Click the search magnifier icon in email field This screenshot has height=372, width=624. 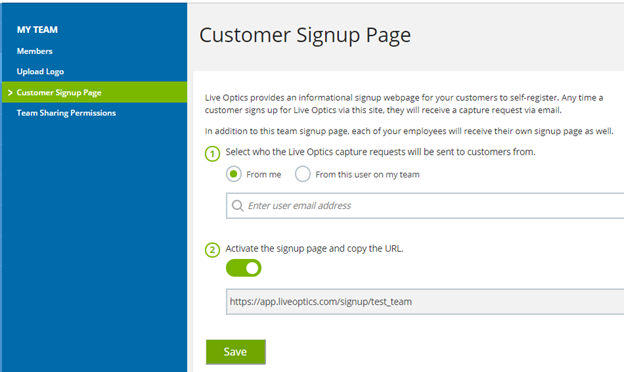[238, 206]
